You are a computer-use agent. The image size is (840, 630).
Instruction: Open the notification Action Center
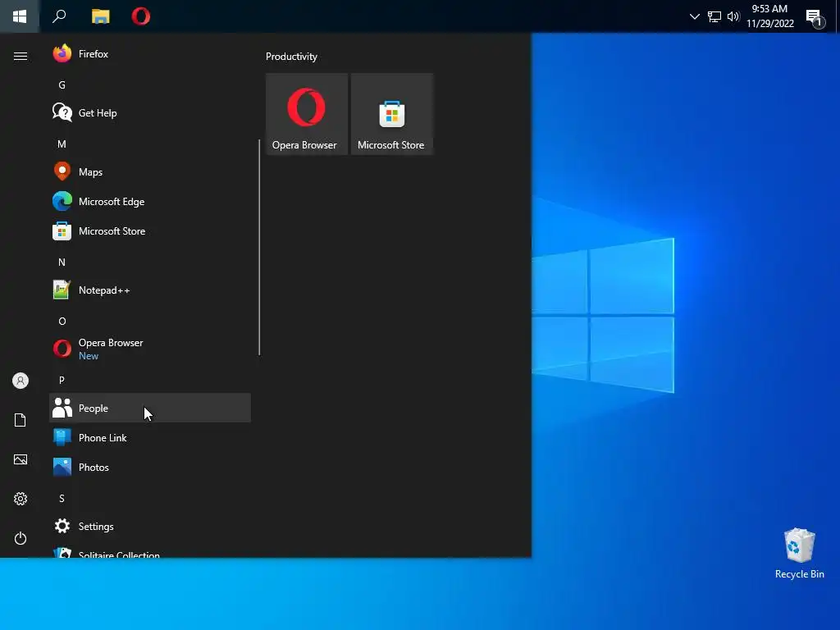tap(815, 18)
